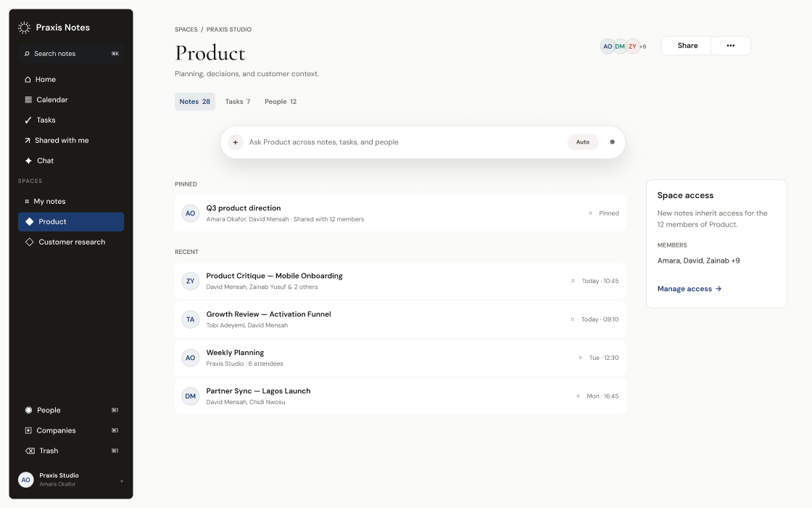
Task: Click the small icon beside Tue 12:30
Action: tap(580, 358)
